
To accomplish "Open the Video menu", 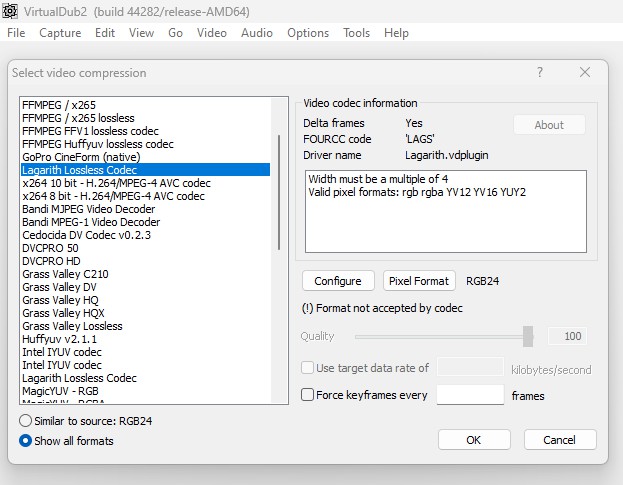I will tap(212, 33).
